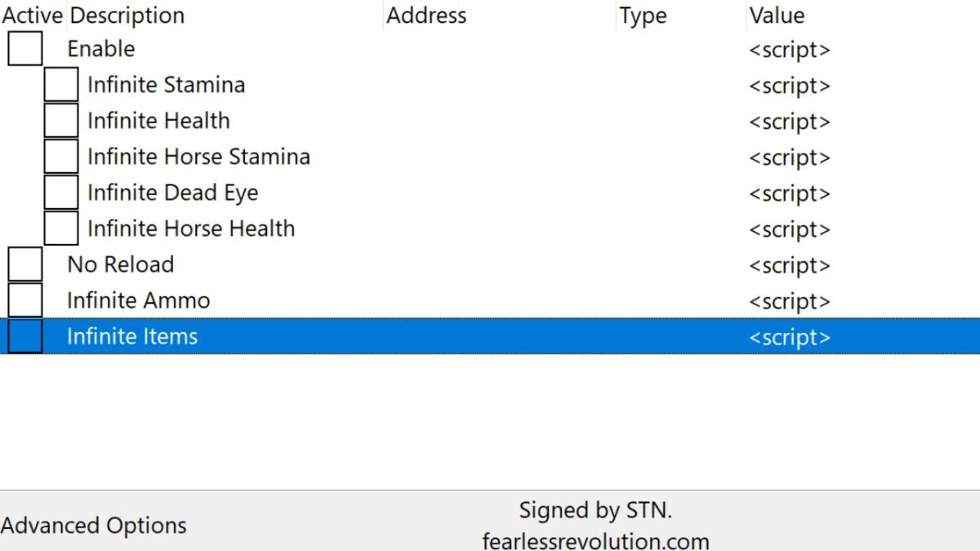This screenshot has height=551, width=980.
Task: Toggle the highlighted Infinite Items checkbox
Action: click(25, 336)
